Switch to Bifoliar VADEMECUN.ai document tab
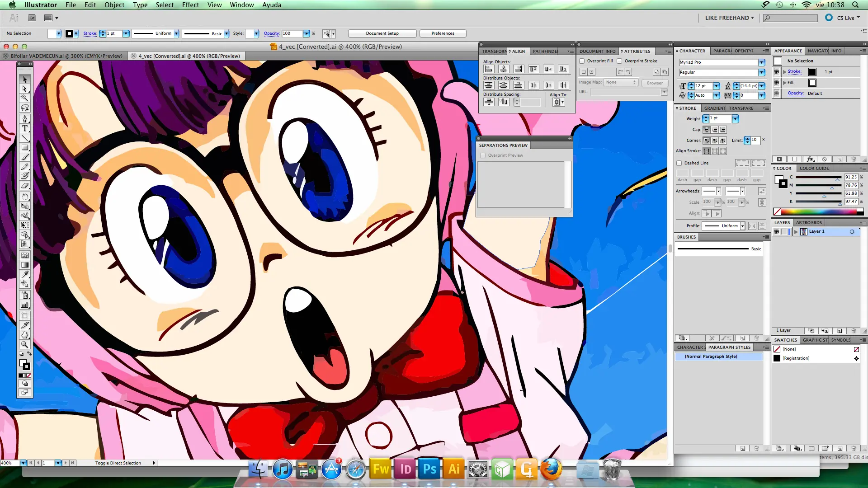Image resolution: width=868 pixels, height=488 pixels. 66,56
